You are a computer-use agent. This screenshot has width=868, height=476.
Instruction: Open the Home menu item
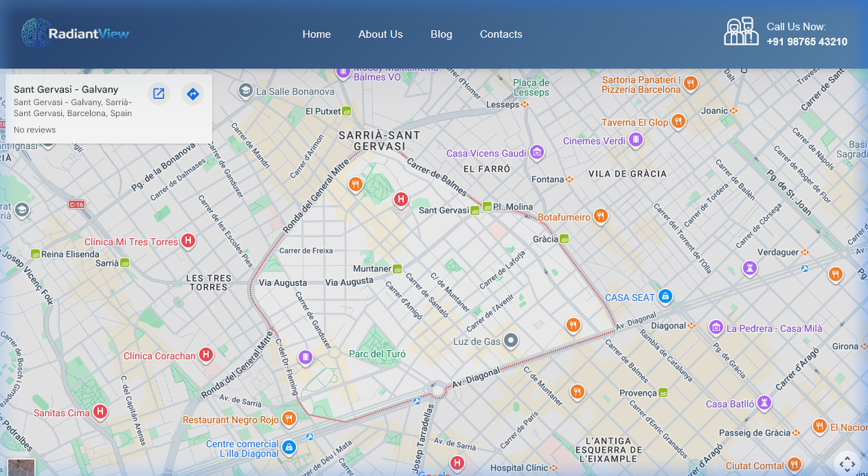click(317, 34)
